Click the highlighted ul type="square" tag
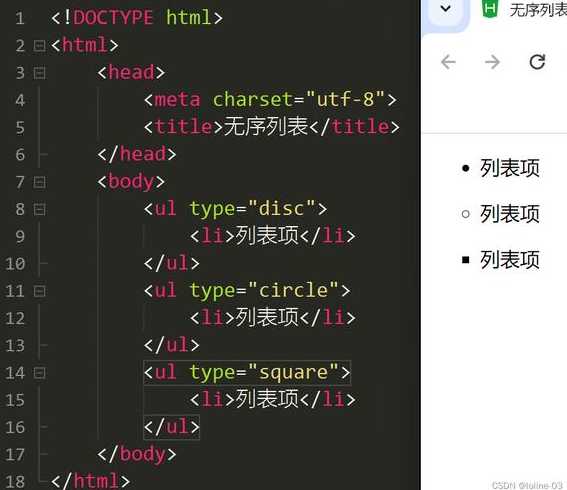 [247, 372]
